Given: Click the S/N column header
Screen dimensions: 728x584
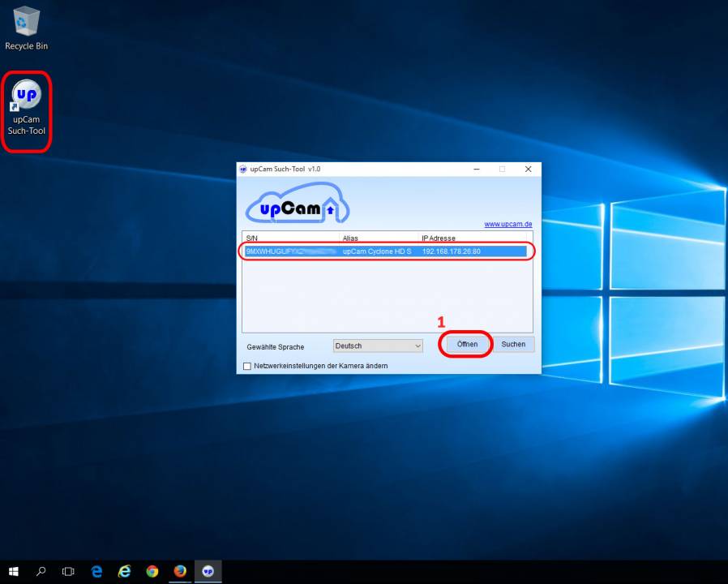Looking at the screenshot, I should 291,238.
